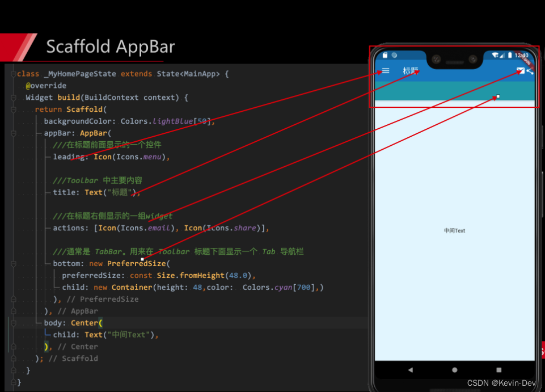Click the @override annotation

46,86
